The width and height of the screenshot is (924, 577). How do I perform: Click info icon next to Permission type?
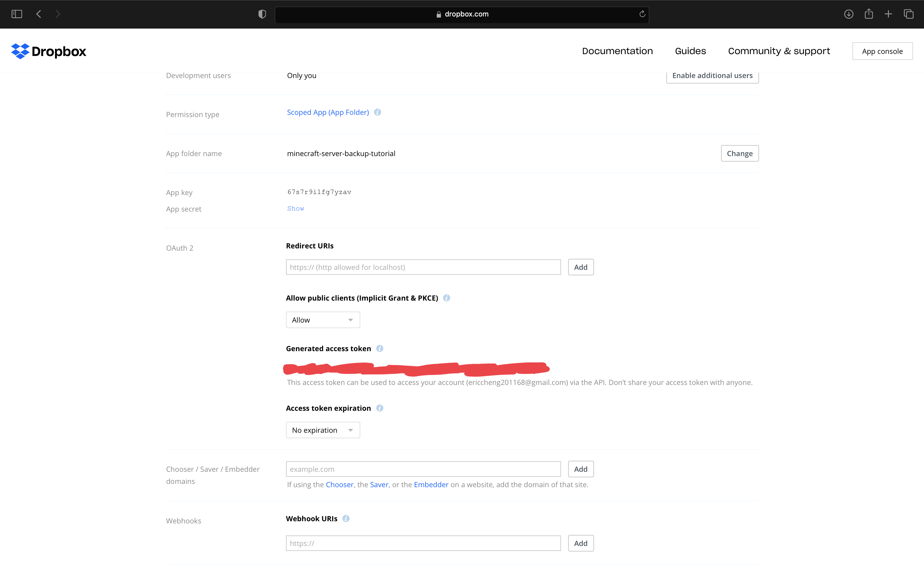[x=377, y=112]
